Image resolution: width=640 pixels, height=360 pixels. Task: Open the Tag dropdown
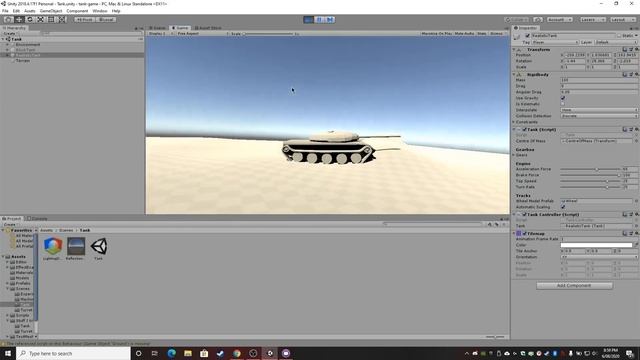555,42
